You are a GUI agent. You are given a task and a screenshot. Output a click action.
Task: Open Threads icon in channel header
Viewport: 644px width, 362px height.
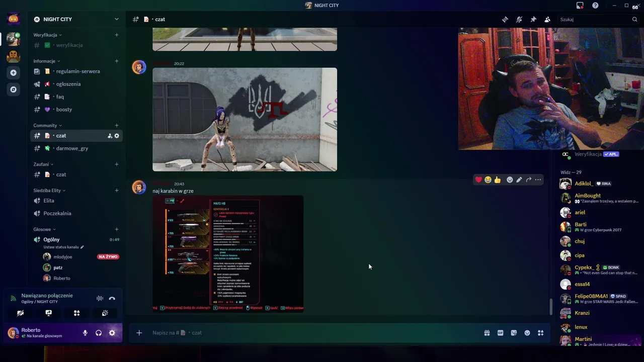(x=505, y=19)
